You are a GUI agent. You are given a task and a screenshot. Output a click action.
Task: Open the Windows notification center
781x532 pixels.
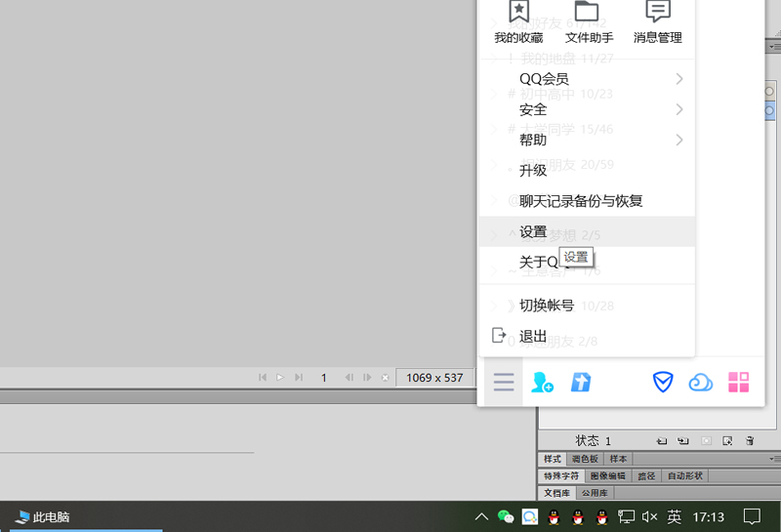click(x=752, y=517)
